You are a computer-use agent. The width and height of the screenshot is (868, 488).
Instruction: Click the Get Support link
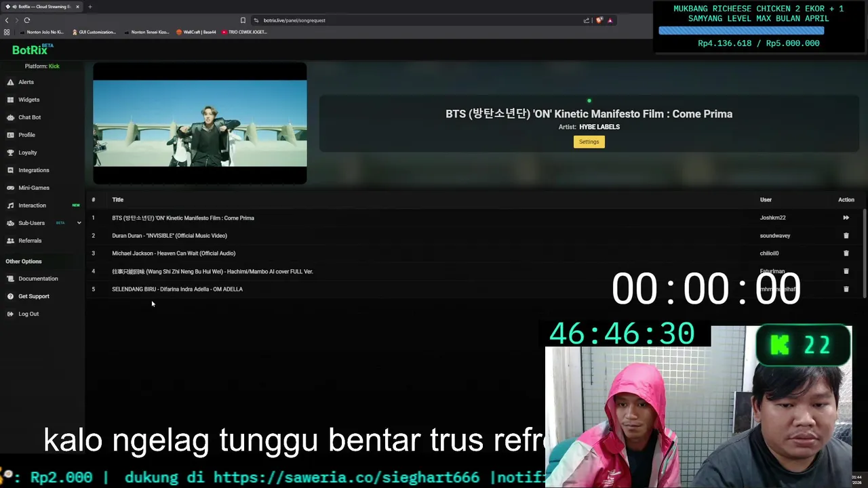[x=34, y=296]
